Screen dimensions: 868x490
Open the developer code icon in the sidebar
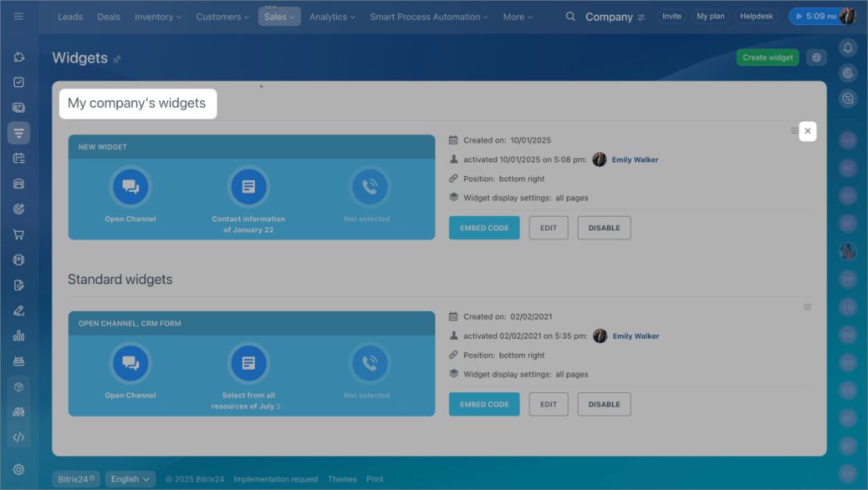click(18, 438)
